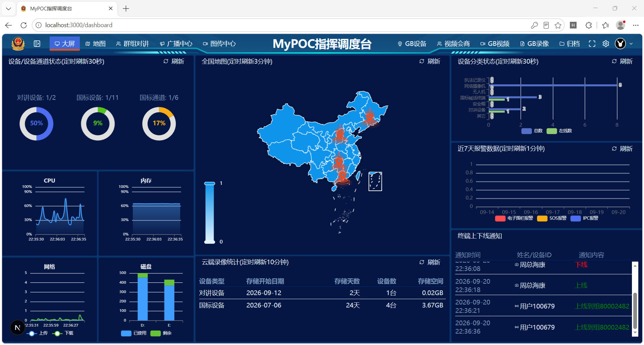Open settings via the gear icon
644x345 pixels.
[x=606, y=44]
